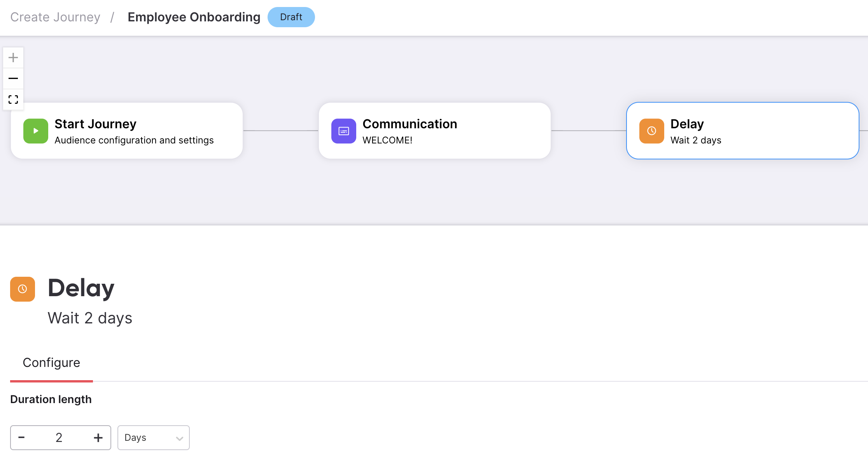
Task: Fit canvas to view with fullscreen icon
Action: tap(13, 100)
